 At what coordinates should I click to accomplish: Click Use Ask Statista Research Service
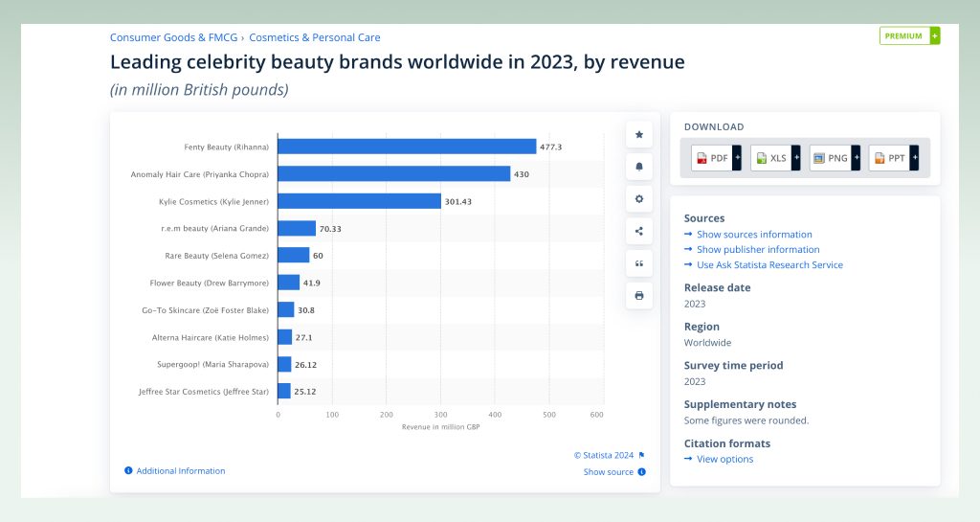(x=770, y=265)
